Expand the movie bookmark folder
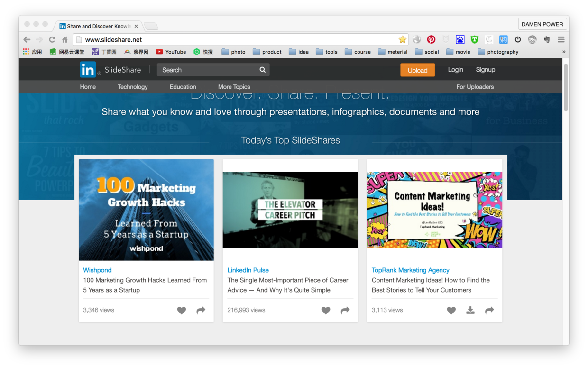This screenshot has height=368, width=588. pos(458,52)
